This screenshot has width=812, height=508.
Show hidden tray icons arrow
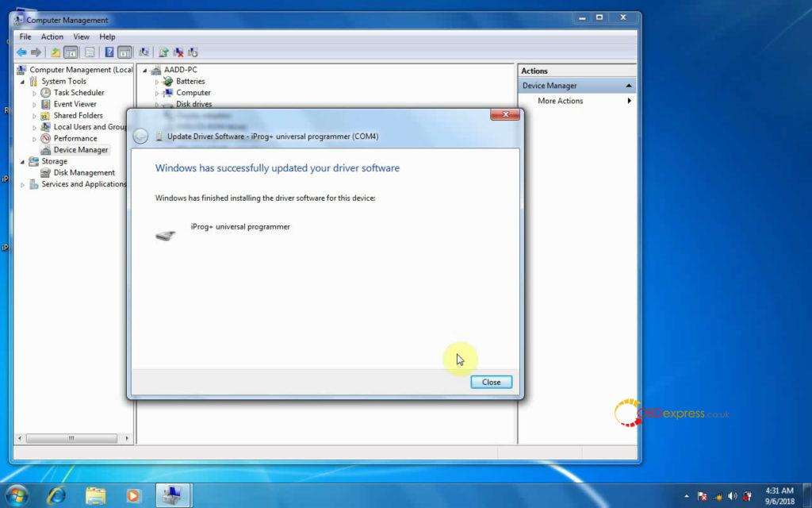tap(687, 496)
